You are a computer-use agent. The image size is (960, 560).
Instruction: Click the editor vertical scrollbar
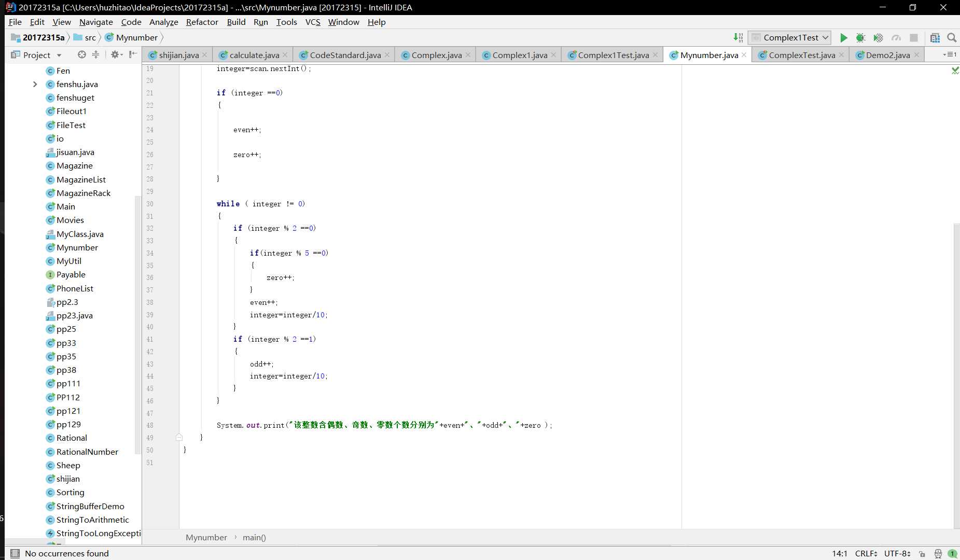tap(956, 376)
